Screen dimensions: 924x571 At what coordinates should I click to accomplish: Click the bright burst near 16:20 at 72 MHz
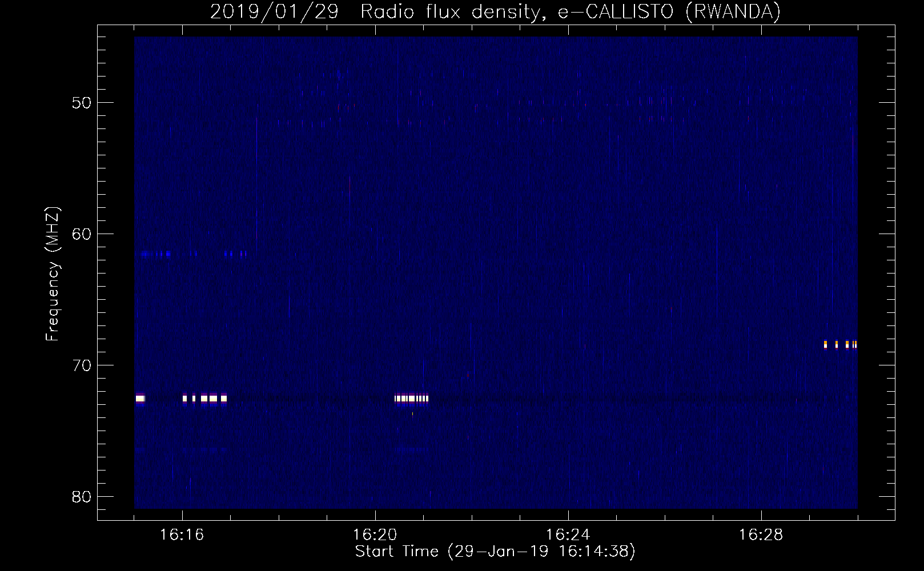(x=411, y=399)
